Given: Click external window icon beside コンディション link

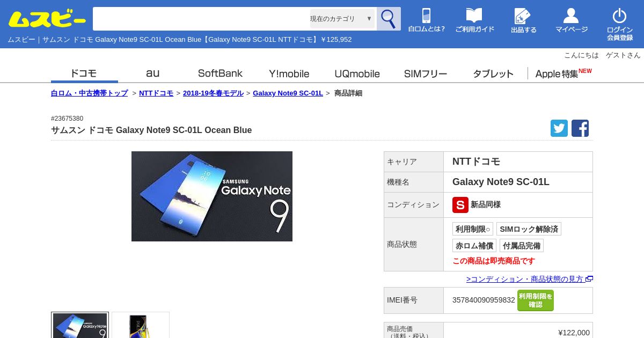Looking at the screenshot, I should tap(589, 279).
